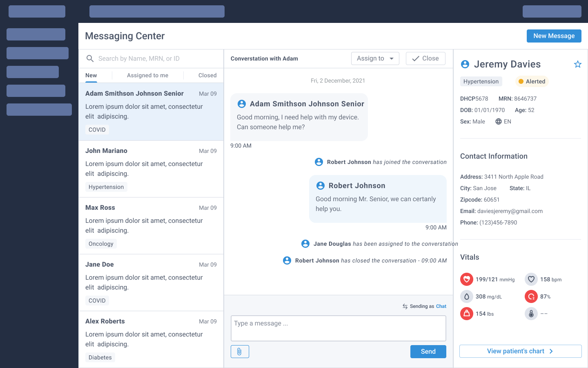Click the language globe EN selector
The height and width of the screenshot is (368, 588).
(503, 121)
